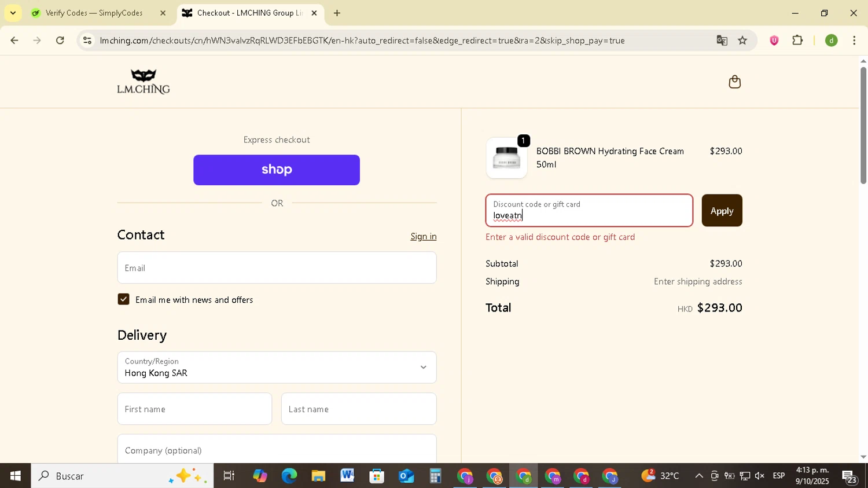Open the Chrome three-dot menu
This screenshot has width=868, height=488.
click(x=855, y=41)
